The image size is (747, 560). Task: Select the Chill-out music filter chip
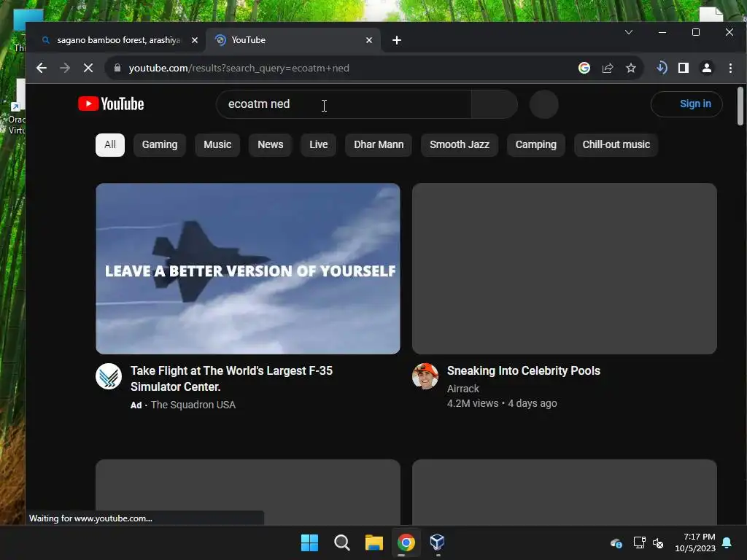[616, 145]
